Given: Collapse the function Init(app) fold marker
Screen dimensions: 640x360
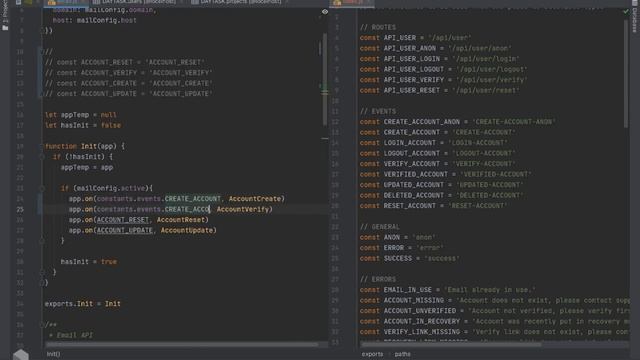Looking at the screenshot, I should coord(42,146).
